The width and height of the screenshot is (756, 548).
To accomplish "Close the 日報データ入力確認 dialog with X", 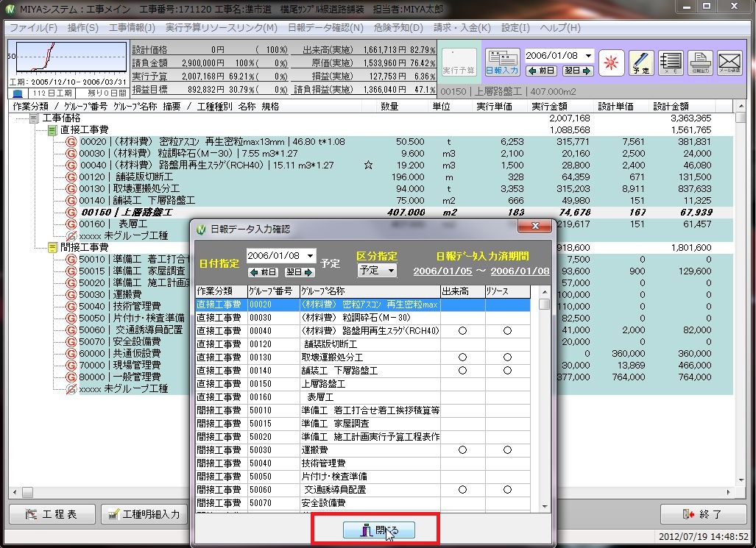I will 534,226.
